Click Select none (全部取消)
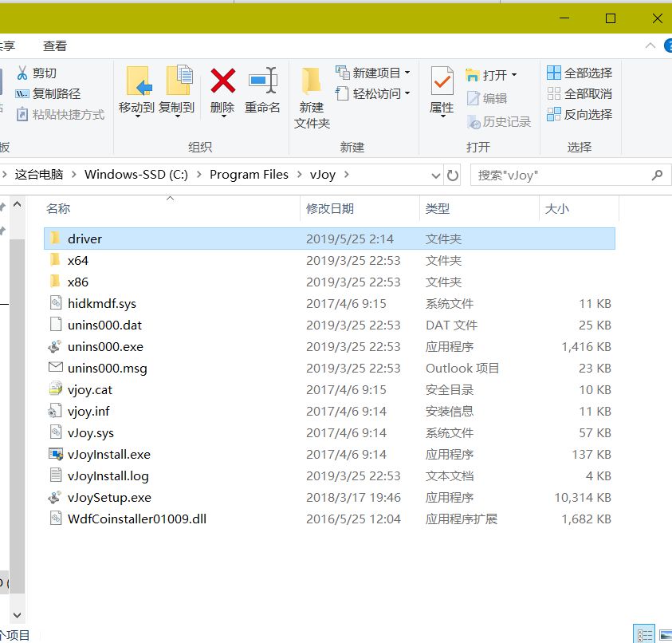 pyautogui.click(x=580, y=93)
